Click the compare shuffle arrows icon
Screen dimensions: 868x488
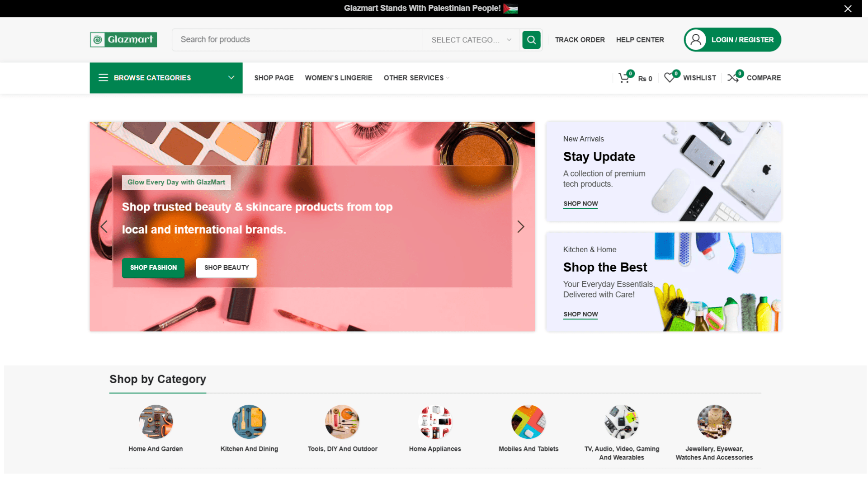tap(733, 78)
